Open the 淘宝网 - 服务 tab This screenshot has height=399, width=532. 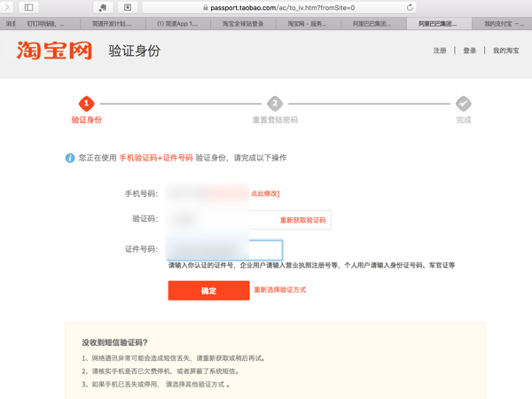coord(309,24)
